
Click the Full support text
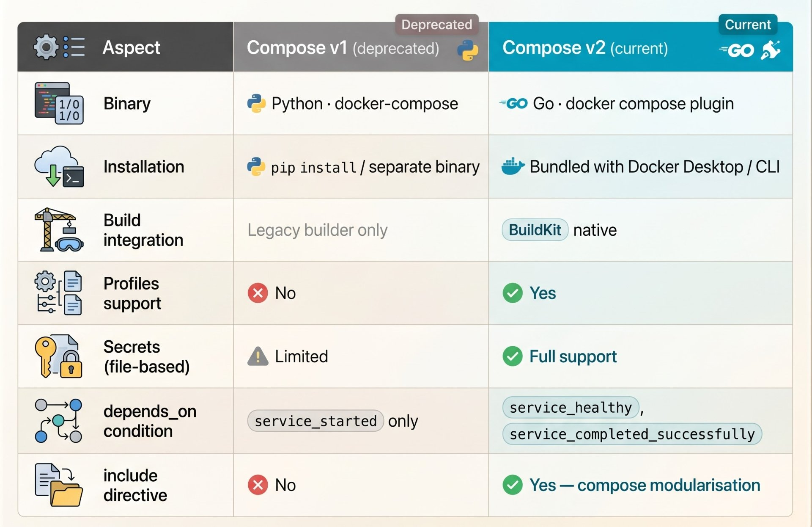573,357
